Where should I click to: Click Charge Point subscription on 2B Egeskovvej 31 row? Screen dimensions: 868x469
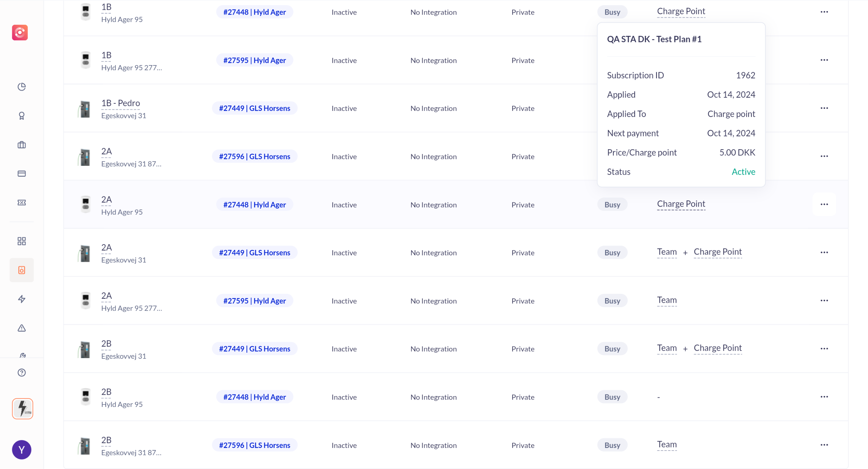pyautogui.click(x=717, y=348)
